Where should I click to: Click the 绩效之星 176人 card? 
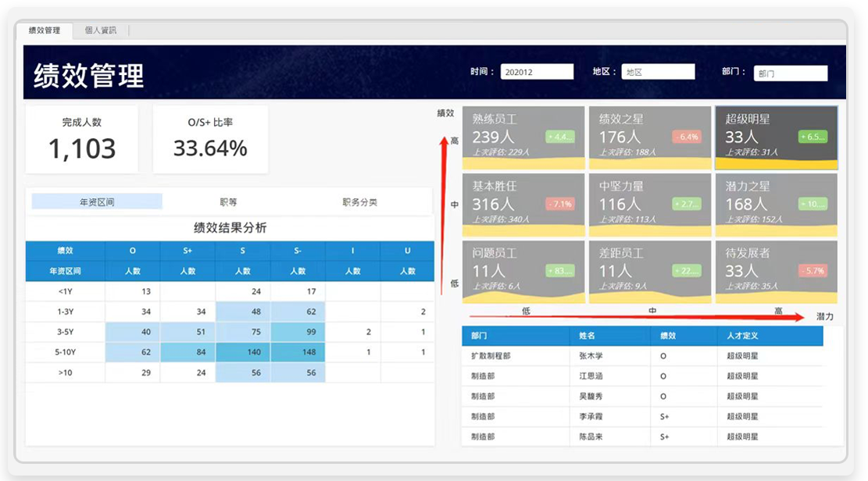[x=650, y=138]
